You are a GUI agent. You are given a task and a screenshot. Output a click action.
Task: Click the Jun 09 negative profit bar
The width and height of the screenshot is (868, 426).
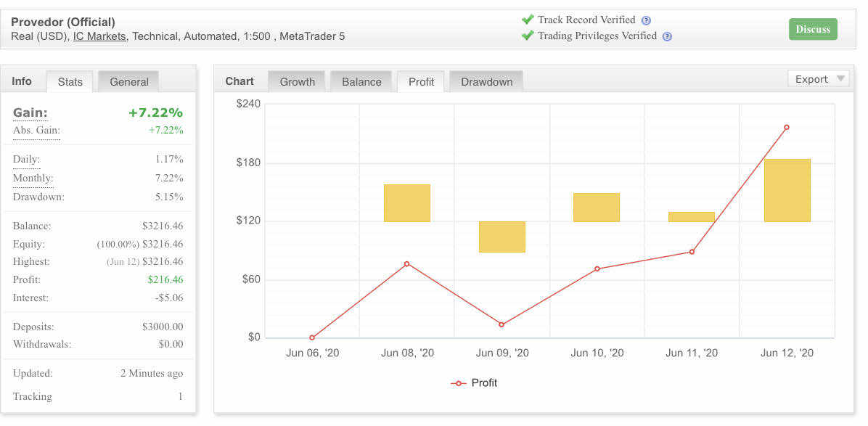coord(502,237)
